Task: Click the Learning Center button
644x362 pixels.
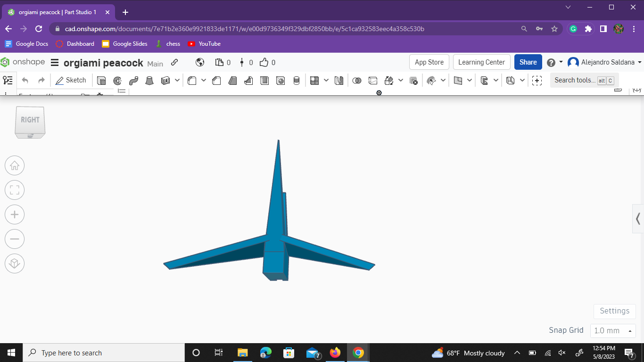Action: click(481, 62)
